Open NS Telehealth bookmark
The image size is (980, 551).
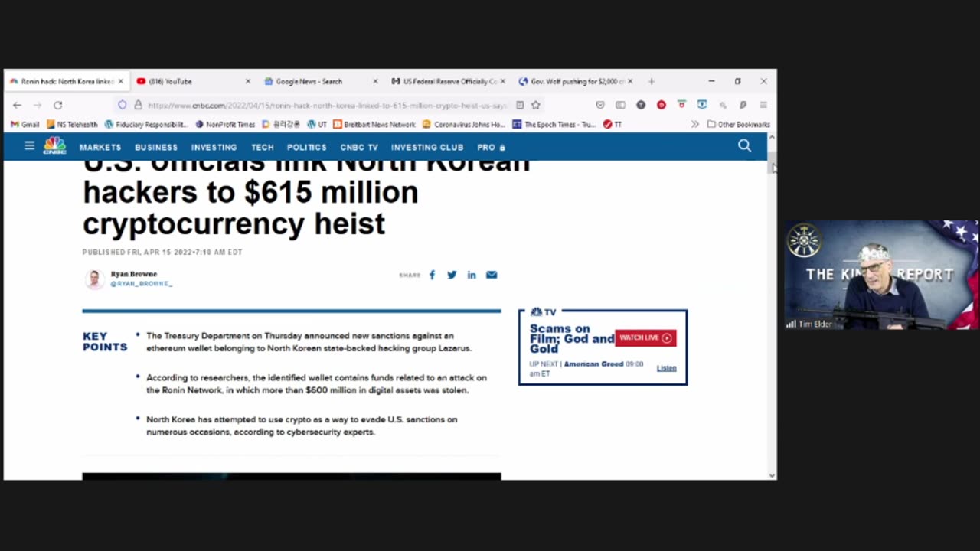point(72,124)
